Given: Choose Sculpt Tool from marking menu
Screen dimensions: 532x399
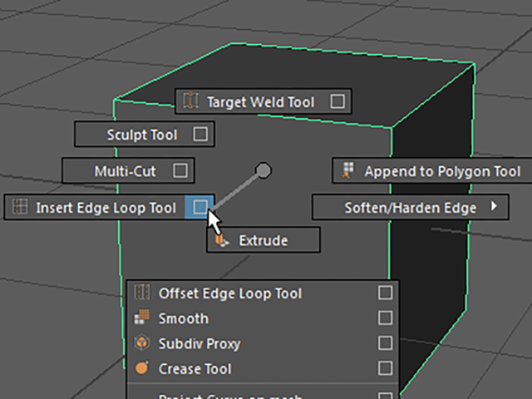Looking at the screenshot, I should click(145, 135).
